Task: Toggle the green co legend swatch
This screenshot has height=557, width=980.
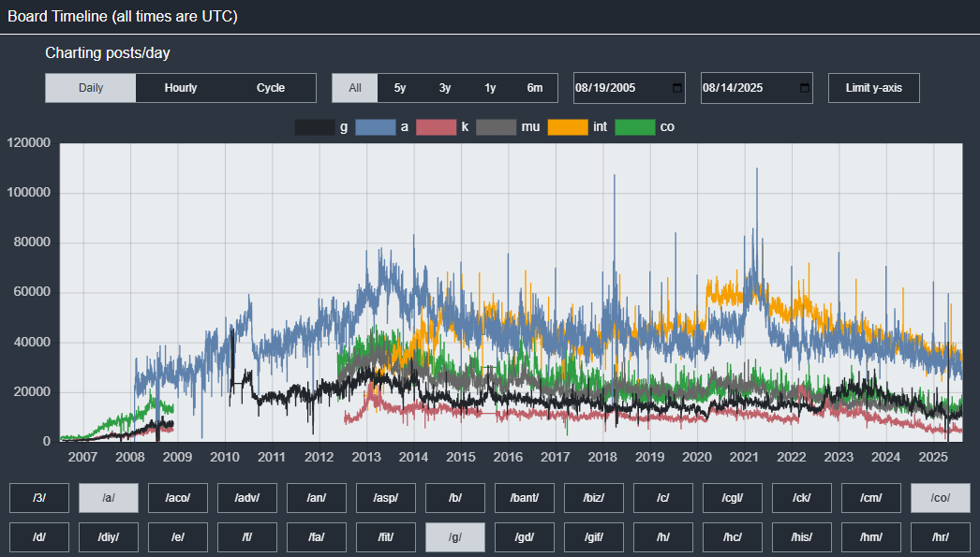Action: (634, 126)
